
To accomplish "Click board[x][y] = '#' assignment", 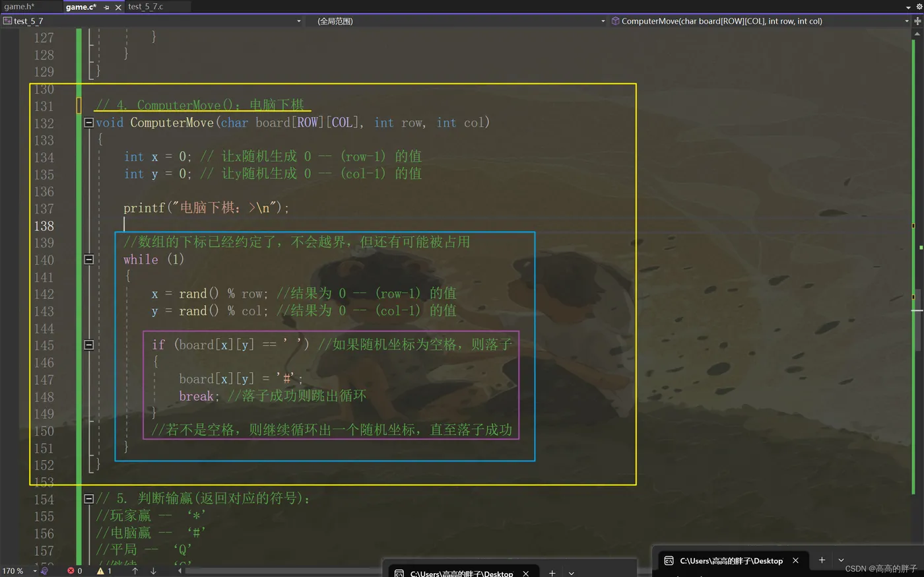I will pyautogui.click(x=241, y=379).
